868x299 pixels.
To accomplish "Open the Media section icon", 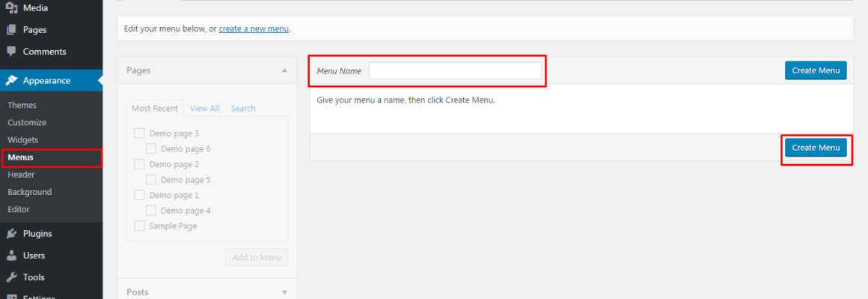I will (x=11, y=8).
